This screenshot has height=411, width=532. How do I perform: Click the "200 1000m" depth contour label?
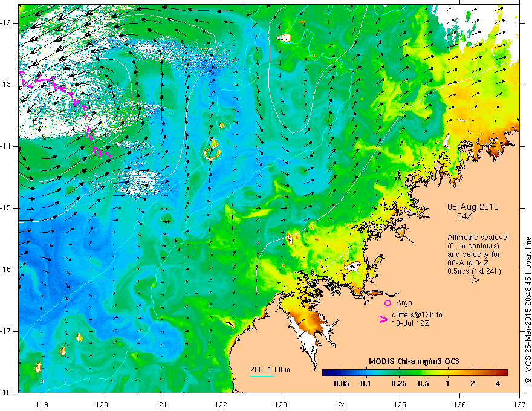click(x=270, y=370)
